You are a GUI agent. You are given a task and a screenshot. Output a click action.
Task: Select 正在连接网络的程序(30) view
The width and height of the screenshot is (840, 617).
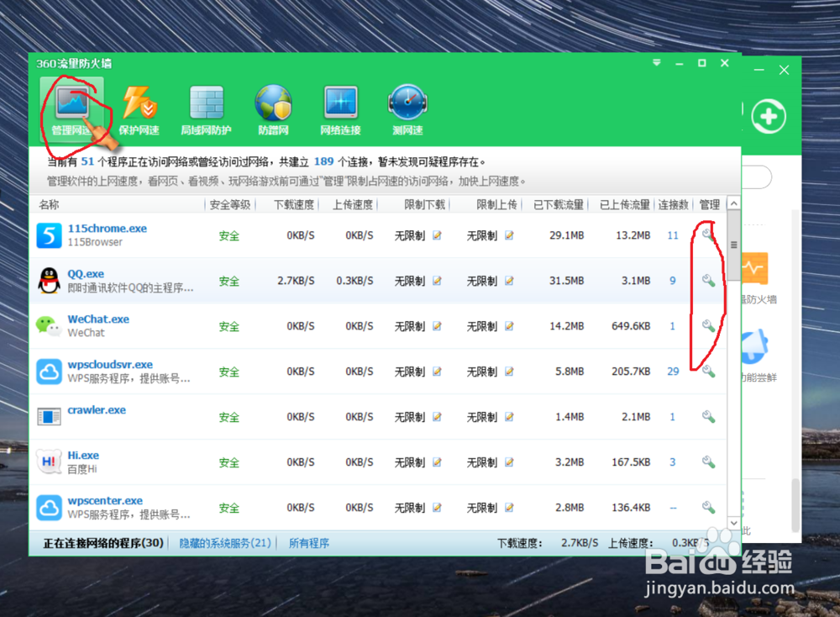click(x=103, y=543)
